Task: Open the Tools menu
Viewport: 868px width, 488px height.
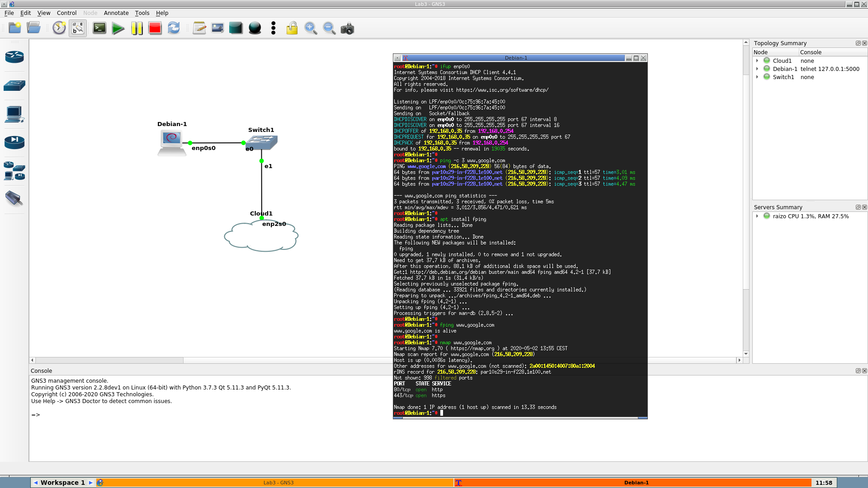Action: point(142,13)
